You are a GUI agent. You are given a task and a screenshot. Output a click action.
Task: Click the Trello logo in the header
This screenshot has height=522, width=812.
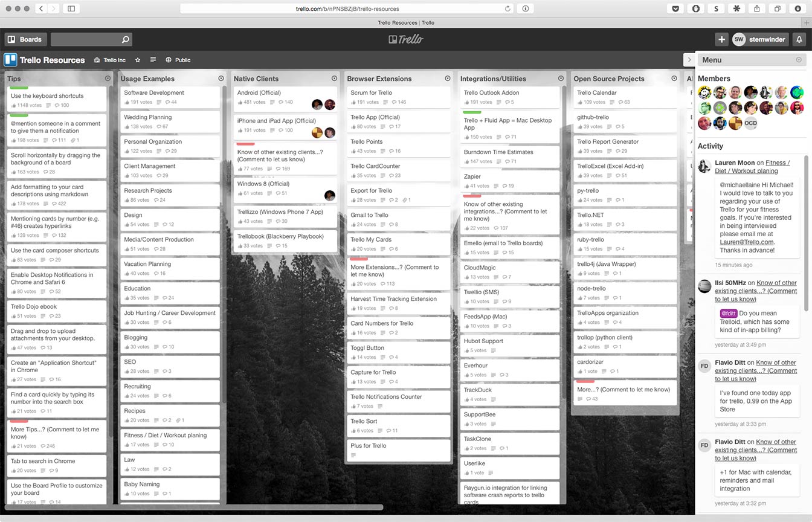(406, 39)
